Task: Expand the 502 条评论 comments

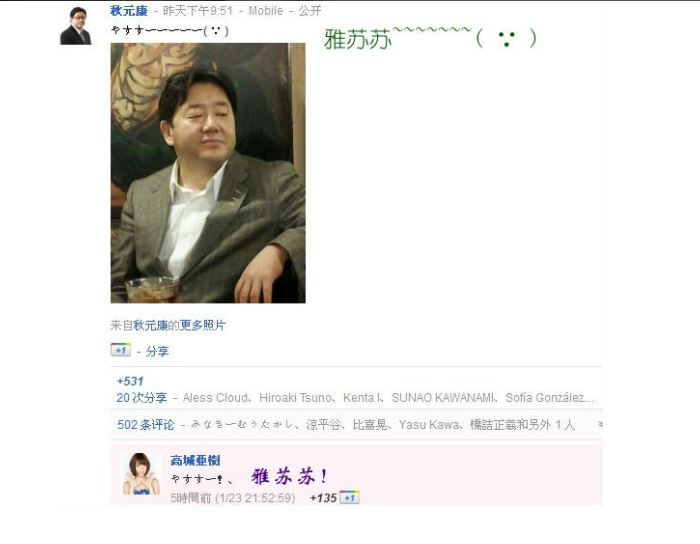Action: pyautogui.click(x=146, y=424)
